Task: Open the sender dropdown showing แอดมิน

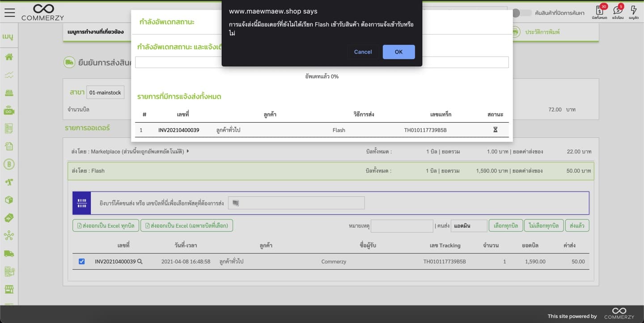Action: click(x=469, y=226)
